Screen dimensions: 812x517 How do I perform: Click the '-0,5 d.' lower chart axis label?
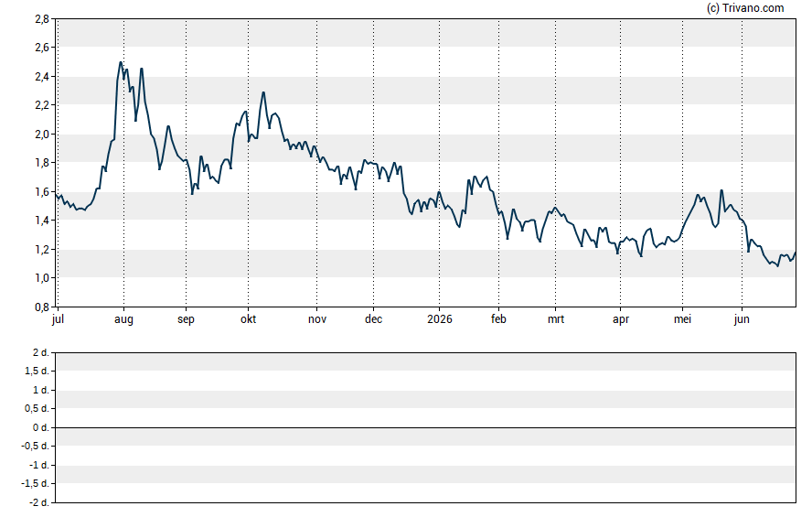[35, 446]
